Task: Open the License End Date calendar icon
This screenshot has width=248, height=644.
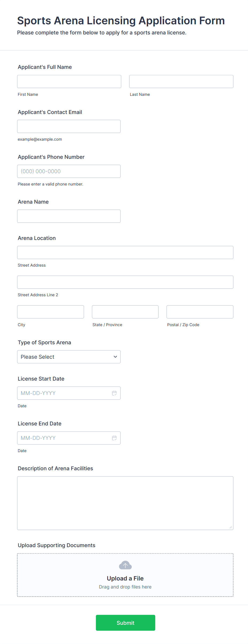Action: [114, 438]
